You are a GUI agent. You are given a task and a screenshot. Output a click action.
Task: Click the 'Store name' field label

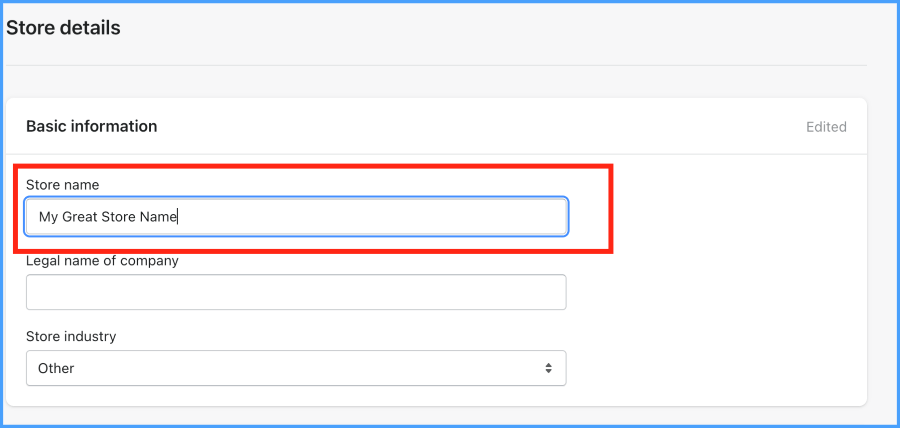point(62,185)
